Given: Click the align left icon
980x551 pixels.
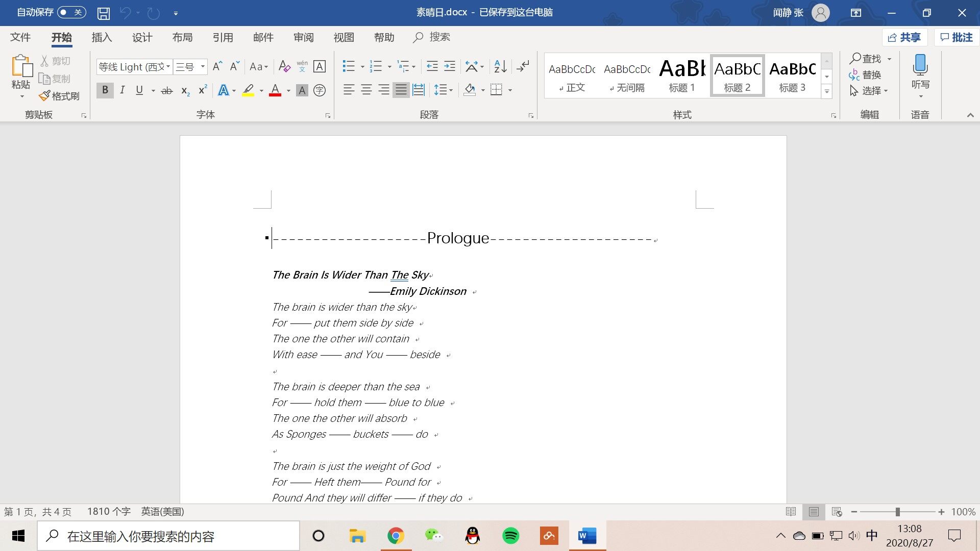Looking at the screenshot, I should 349,90.
